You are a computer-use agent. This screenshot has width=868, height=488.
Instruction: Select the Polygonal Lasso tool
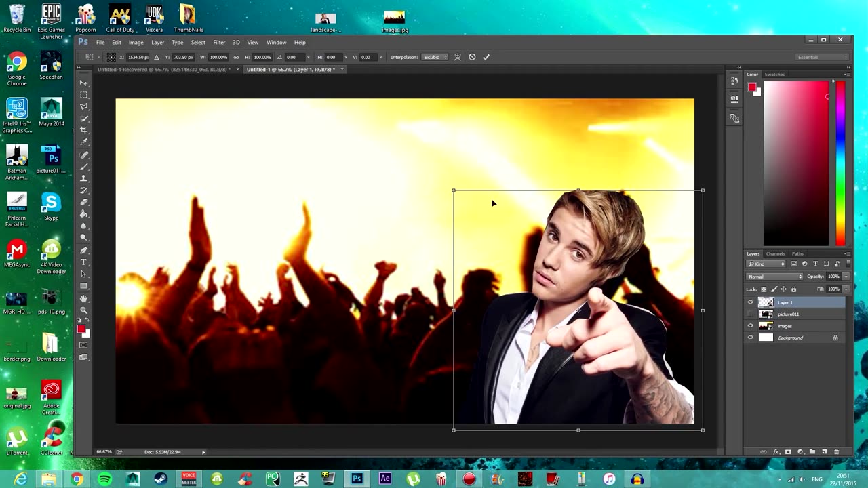point(84,106)
